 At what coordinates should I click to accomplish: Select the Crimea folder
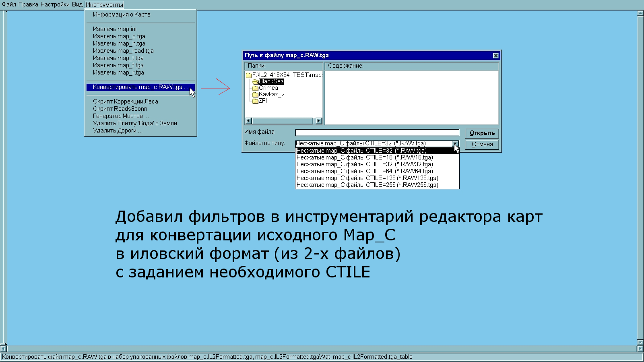[x=268, y=88]
